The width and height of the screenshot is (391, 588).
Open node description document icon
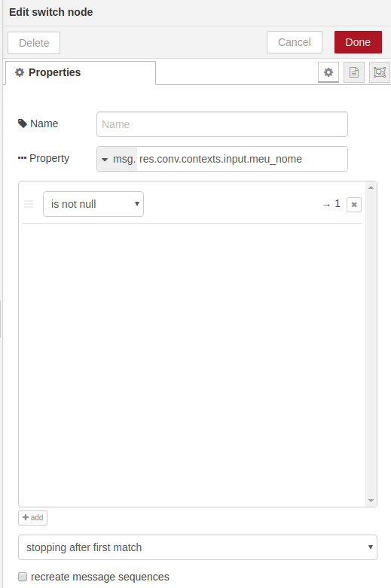354,72
